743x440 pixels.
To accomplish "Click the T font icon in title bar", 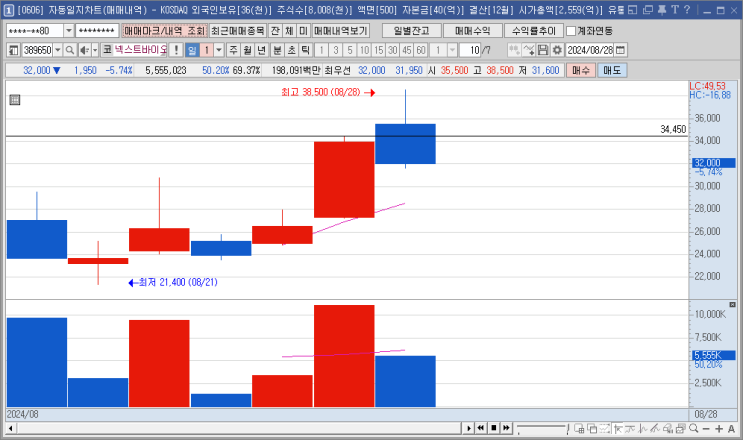I will pyautogui.click(x=675, y=10).
